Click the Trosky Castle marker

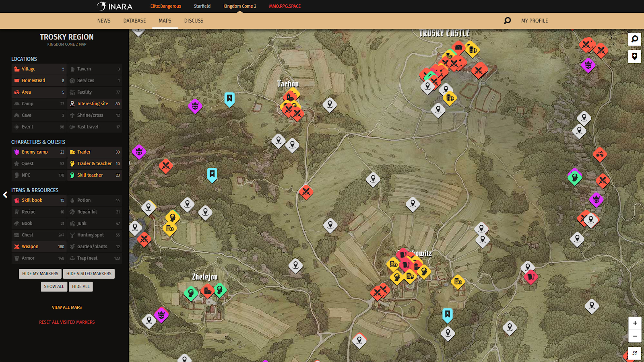pyautogui.click(x=459, y=48)
